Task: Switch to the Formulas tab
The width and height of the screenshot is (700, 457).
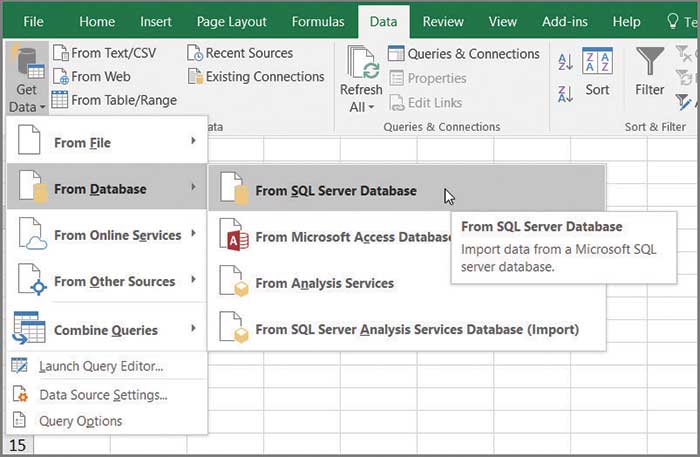Action: click(319, 21)
